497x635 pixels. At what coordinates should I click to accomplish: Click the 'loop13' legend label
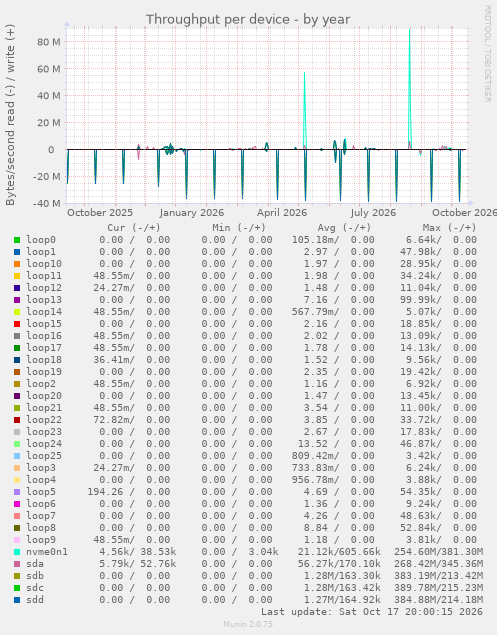(x=44, y=300)
